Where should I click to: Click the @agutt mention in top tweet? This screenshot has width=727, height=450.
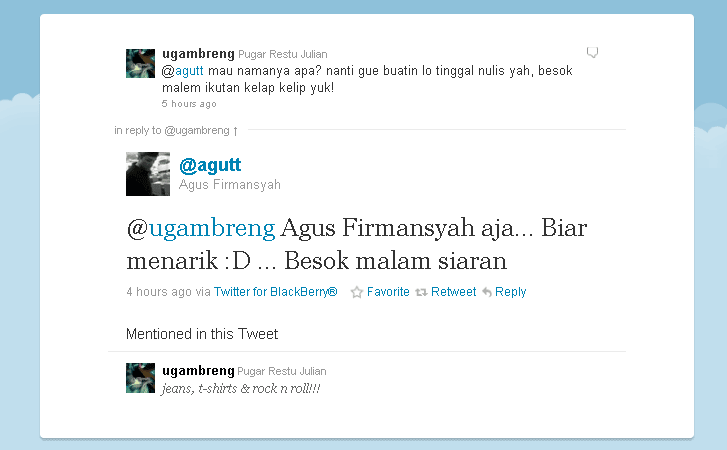[x=182, y=71]
